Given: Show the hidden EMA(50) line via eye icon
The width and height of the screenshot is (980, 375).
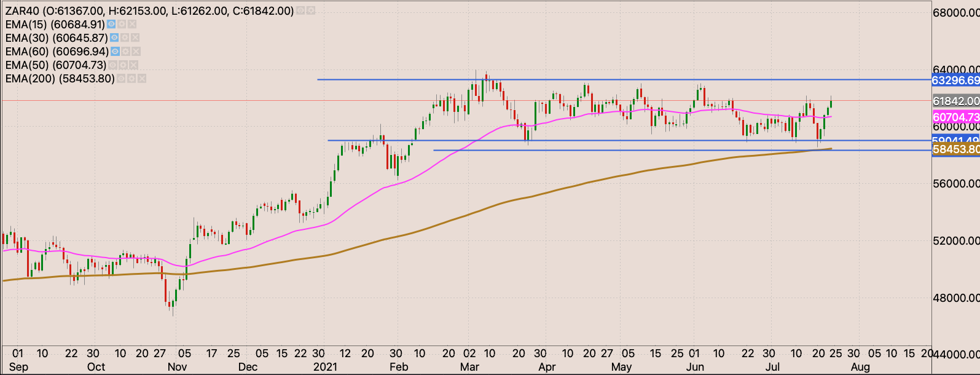Looking at the screenshot, I should 112,65.
